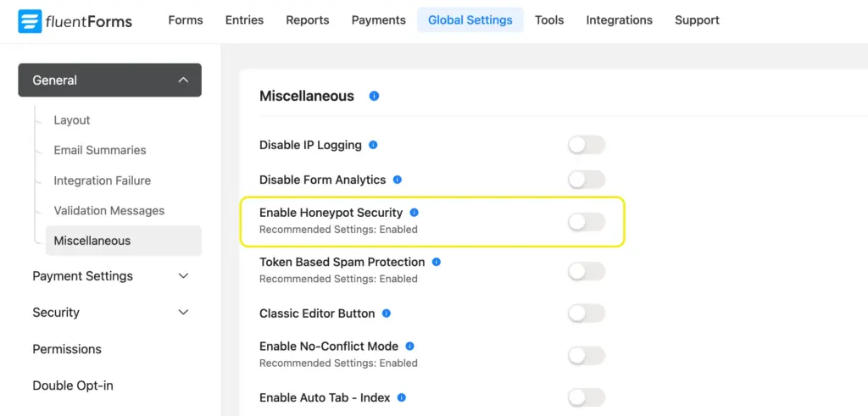Click info icon beside Enable Auto Tab - Index

point(402,397)
